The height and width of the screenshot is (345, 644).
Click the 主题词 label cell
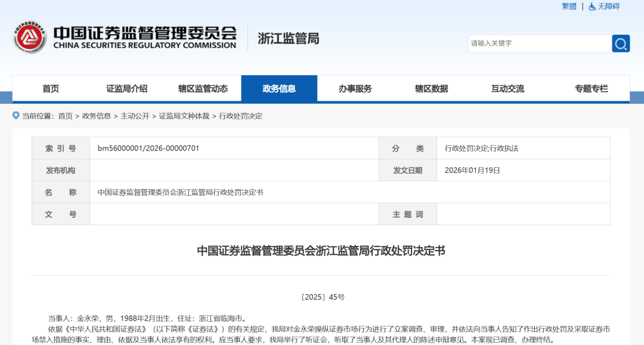tap(407, 214)
